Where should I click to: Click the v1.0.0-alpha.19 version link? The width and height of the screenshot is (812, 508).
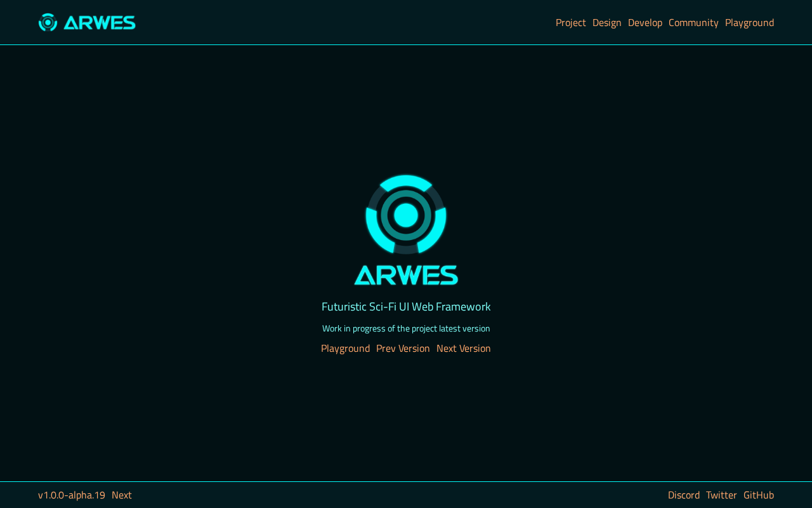(x=72, y=495)
